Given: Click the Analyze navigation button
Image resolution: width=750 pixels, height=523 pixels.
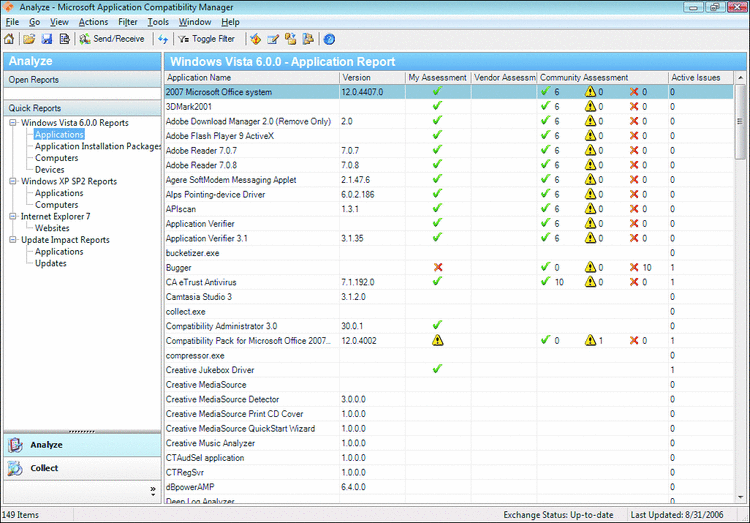Looking at the screenshot, I should tap(82, 445).
